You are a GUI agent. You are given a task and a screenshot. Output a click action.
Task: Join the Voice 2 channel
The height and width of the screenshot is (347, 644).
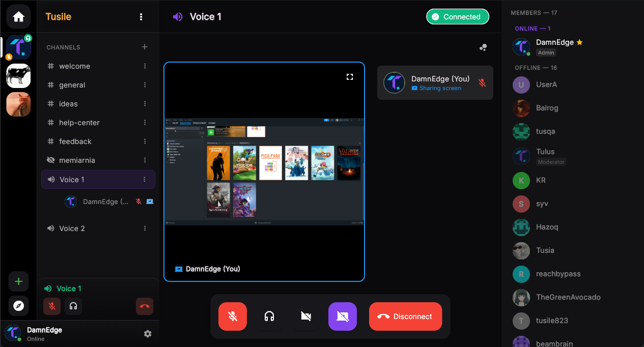pos(98,228)
